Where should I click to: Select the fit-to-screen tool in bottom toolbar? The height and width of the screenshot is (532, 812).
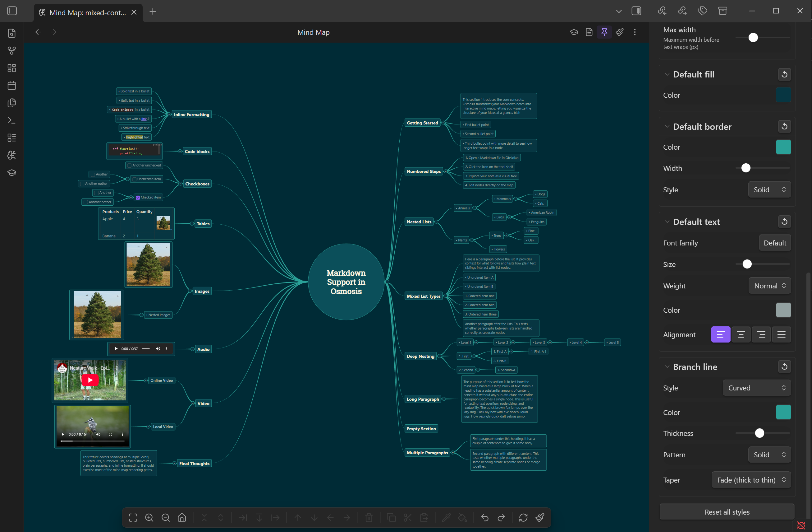133,517
